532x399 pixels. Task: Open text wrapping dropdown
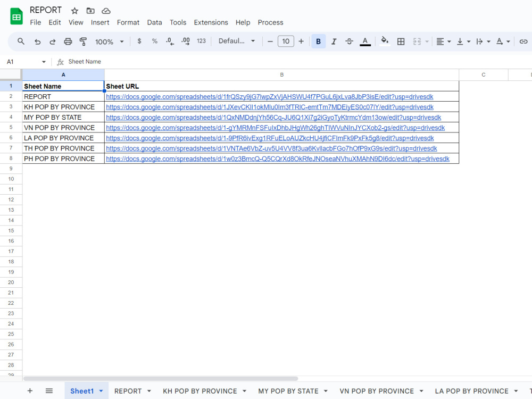click(483, 41)
